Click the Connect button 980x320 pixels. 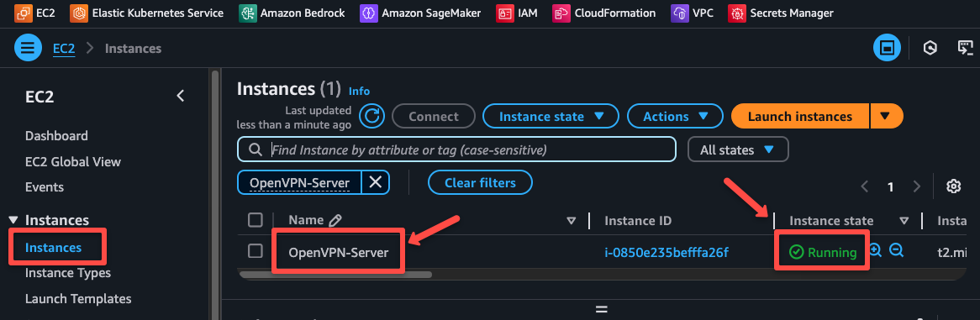click(434, 117)
